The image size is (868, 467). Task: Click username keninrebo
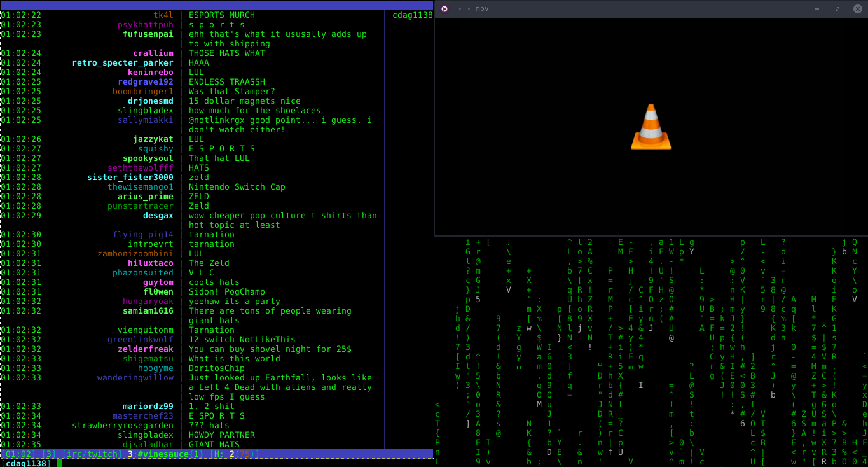point(151,73)
